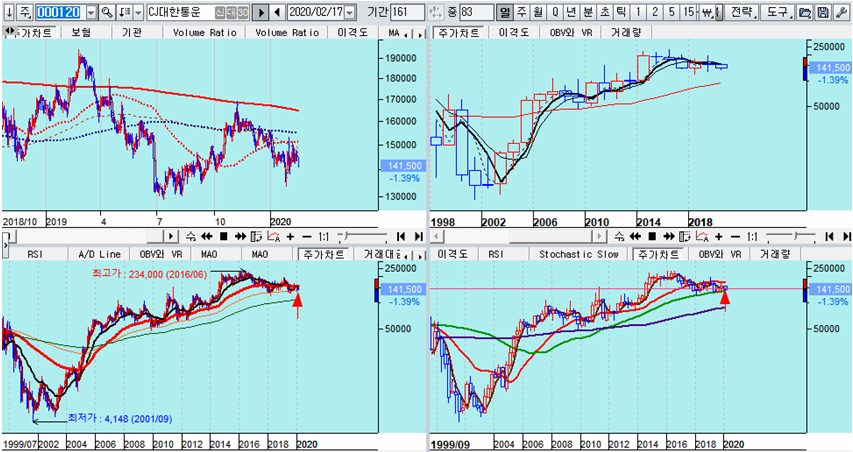This screenshot has width=853, height=452.
Task: Toggle daily period button 일
Action: [x=505, y=12]
